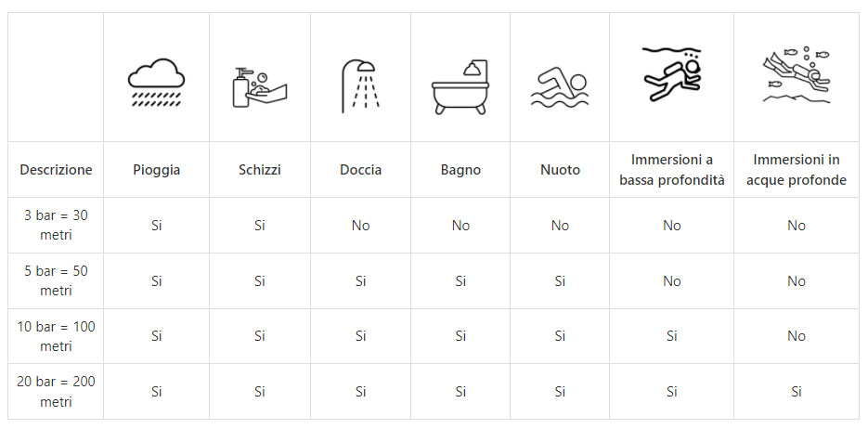Select the Descrizione header cell
Image resolution: width=868 pixels, height=429 pixels.
point(56,170)
